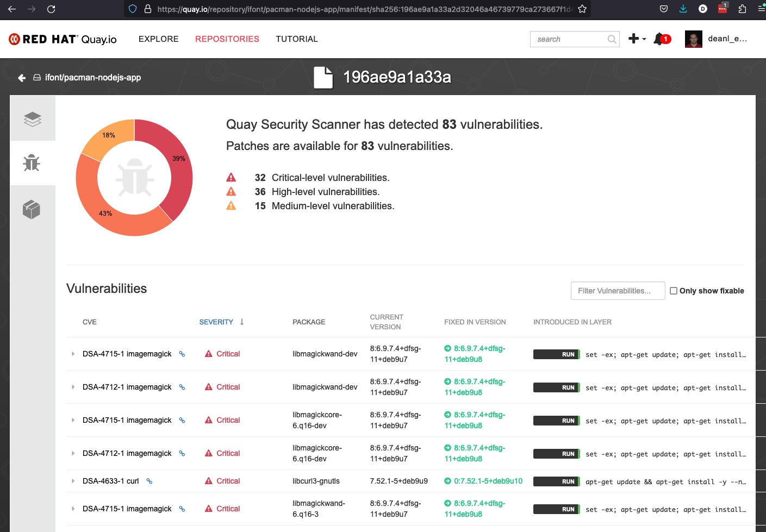Click the red extension icon with badge
The height and width of the screenshot is (532, 766).
click(x=723, y=8)
